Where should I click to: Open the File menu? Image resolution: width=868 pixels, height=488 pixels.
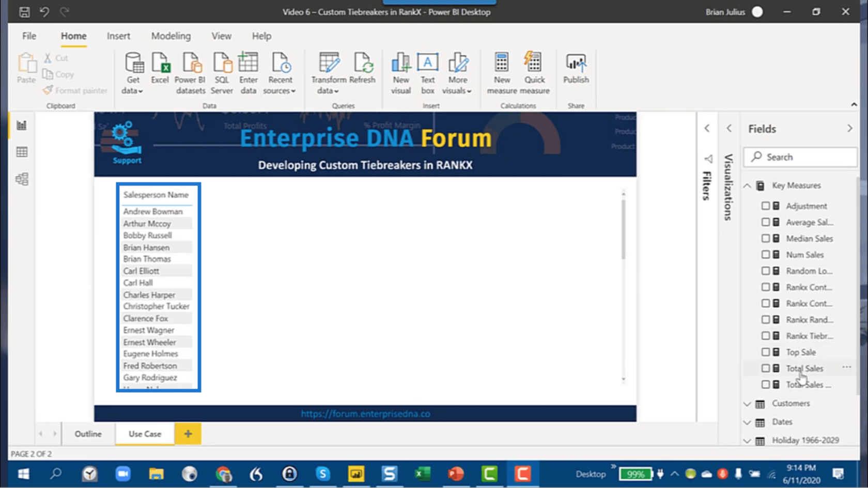[x=29, y=36]
